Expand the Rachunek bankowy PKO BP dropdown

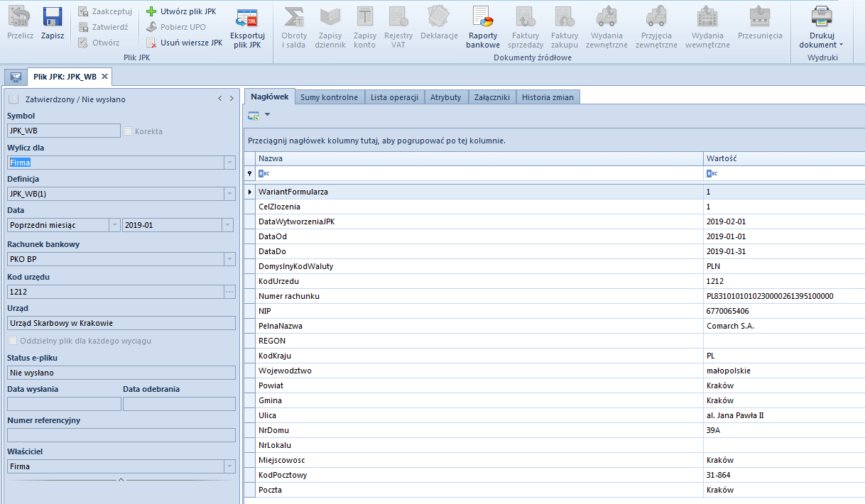coord(229,259)
